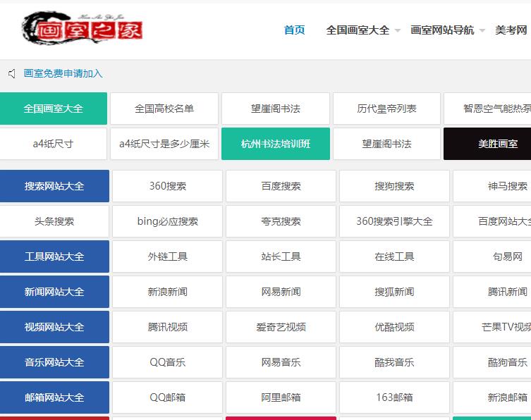Click the black 美胜画室 tile
The width and height of the screenshot is (531, 420).
(487, 144)
